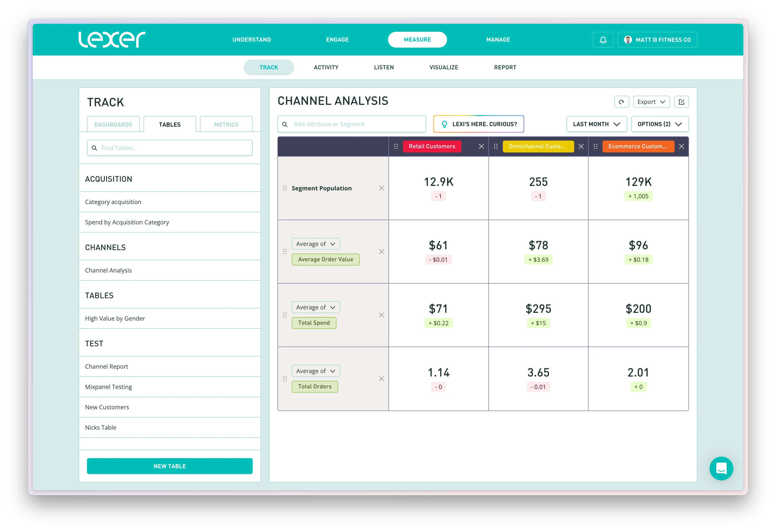Remove the Segment Population row
This screenshot has height=532, width=776.
pos(381,188)
